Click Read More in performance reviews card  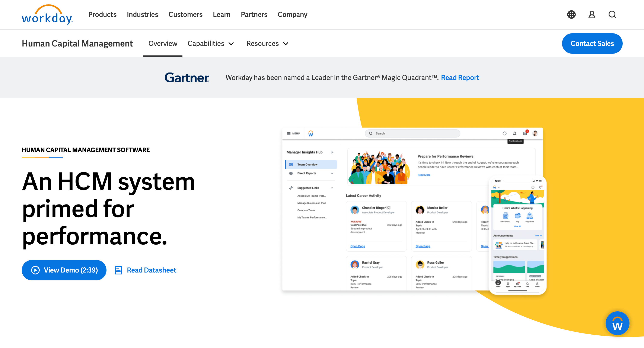point(424,175)
